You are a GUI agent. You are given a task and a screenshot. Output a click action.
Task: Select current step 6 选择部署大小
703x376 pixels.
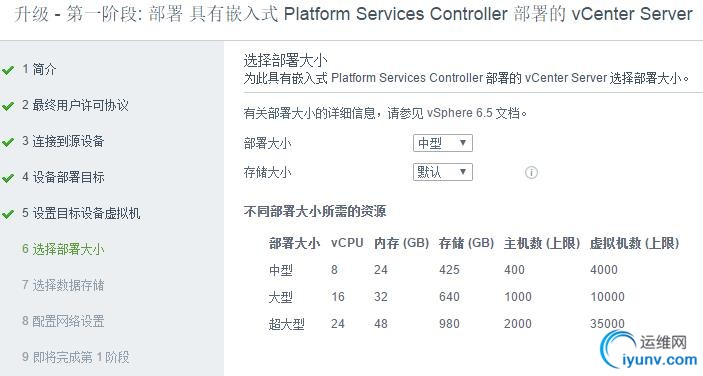tap(63, 248)
